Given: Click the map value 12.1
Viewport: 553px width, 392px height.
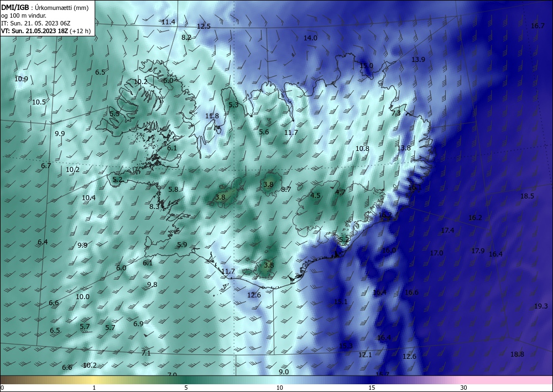Looking at the screenshot, I should (365, 355).
